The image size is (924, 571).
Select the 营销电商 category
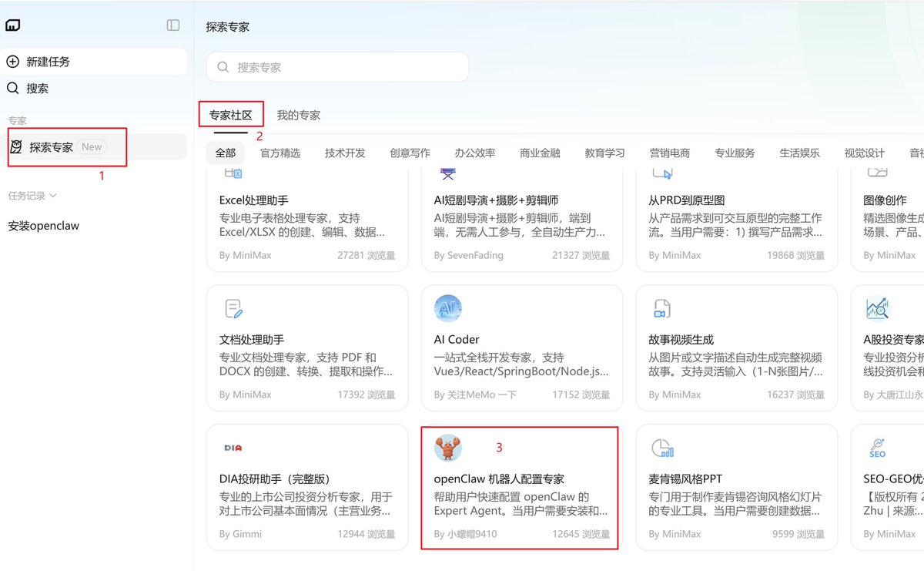tap(670, 153)
